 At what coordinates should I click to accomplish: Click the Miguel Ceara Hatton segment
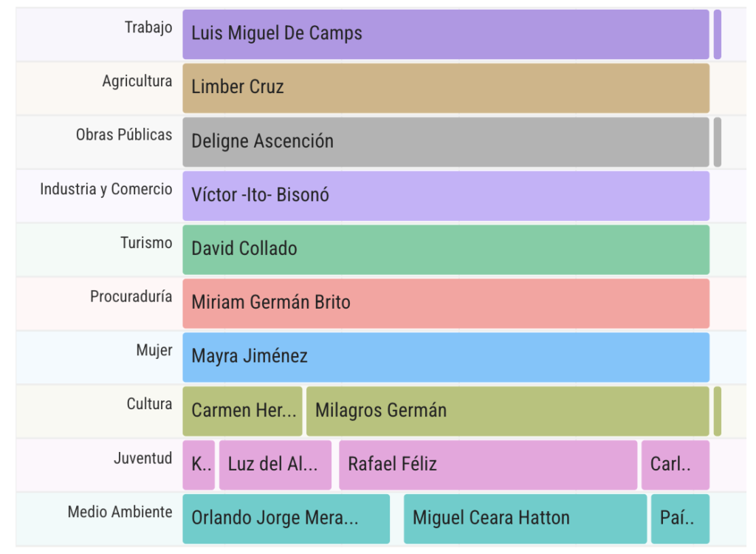pos(526,519)
